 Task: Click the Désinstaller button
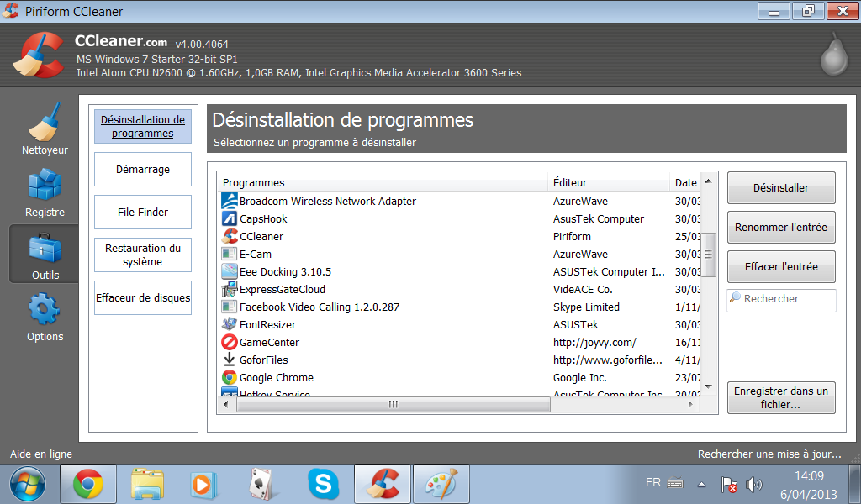tap(781, 187)
